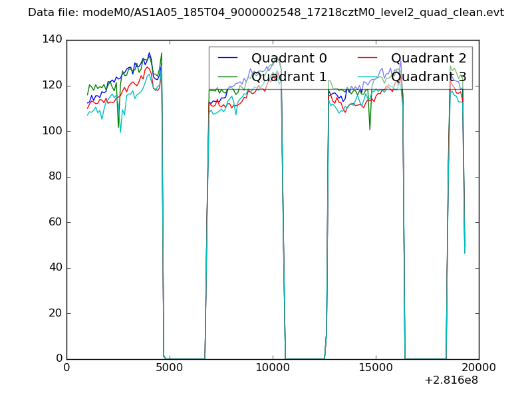The image size is (532, 399).
Task: Select the Quadrant 2 legend label
Action: click(428, 59)
